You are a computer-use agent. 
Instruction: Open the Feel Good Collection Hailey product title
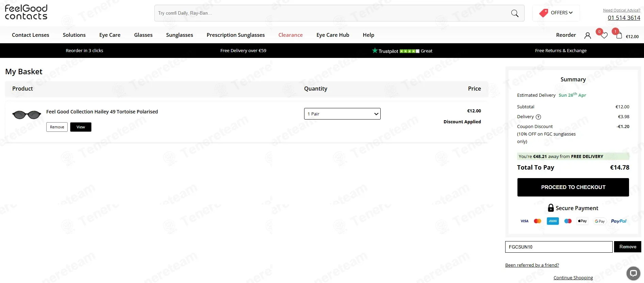click(102, 112)
